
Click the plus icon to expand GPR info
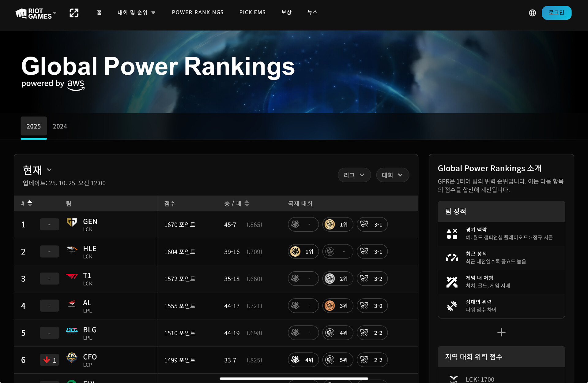tap(501, 332)
